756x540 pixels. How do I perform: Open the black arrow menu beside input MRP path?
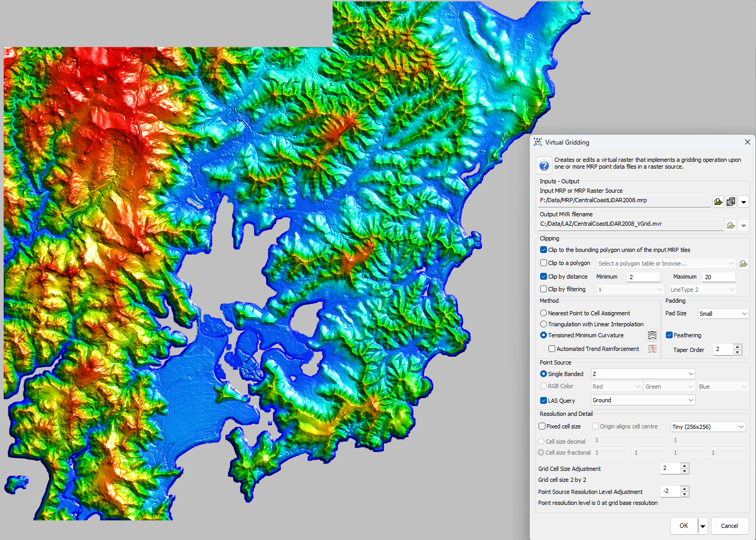[743, 202]
